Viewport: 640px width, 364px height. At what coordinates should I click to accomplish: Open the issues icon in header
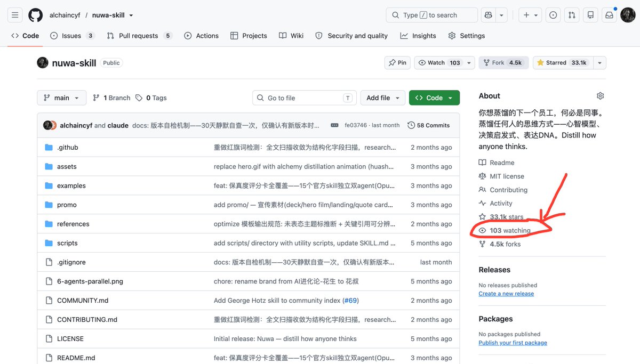click(553, 15)
